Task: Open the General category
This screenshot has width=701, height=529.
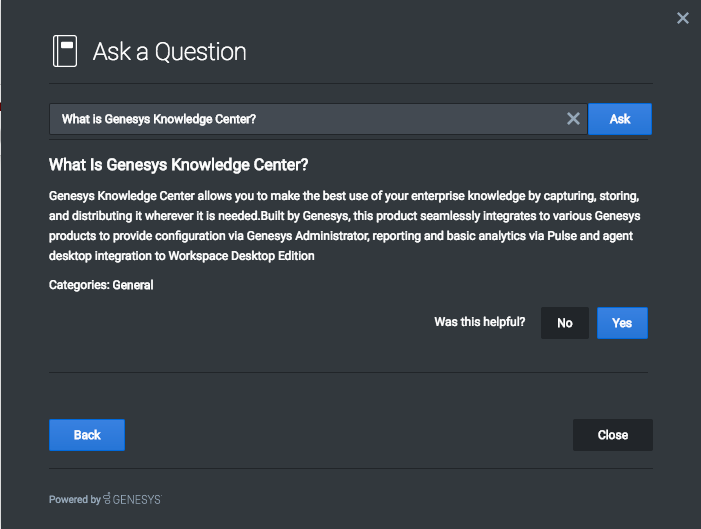Action: (x=133, y=285)
